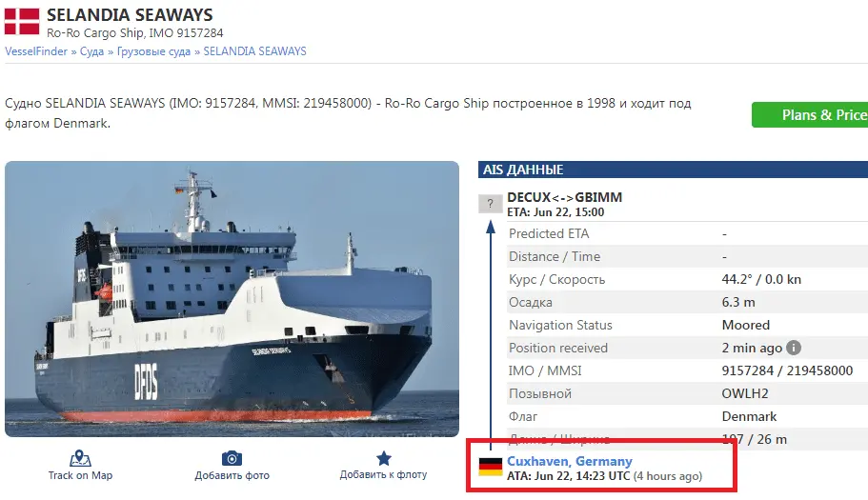Open the VesselFinder breadcrumb link
Viewport: 868px width, 500px height.
36,51
